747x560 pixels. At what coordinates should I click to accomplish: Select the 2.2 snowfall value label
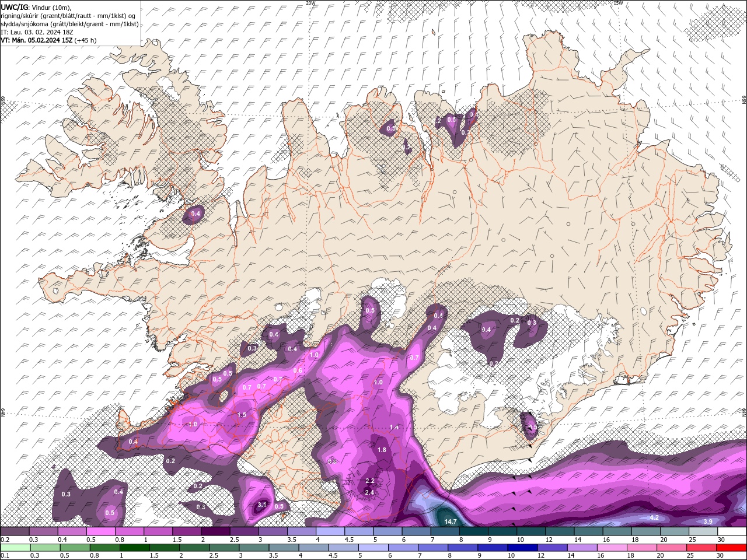coord(369,481)
